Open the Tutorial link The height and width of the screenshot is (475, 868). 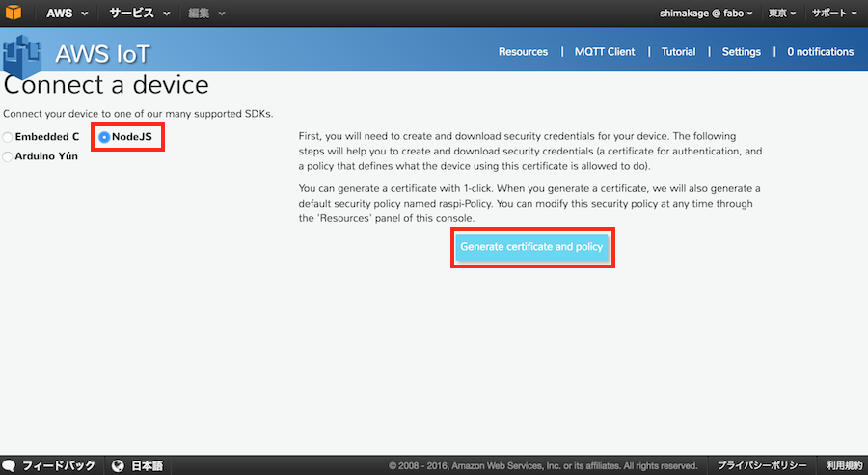pos(678,52)
